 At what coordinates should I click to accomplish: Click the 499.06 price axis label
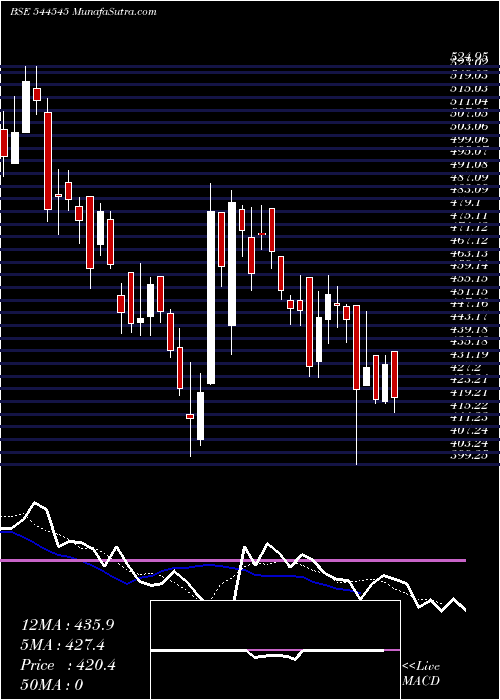pos(468,140)
